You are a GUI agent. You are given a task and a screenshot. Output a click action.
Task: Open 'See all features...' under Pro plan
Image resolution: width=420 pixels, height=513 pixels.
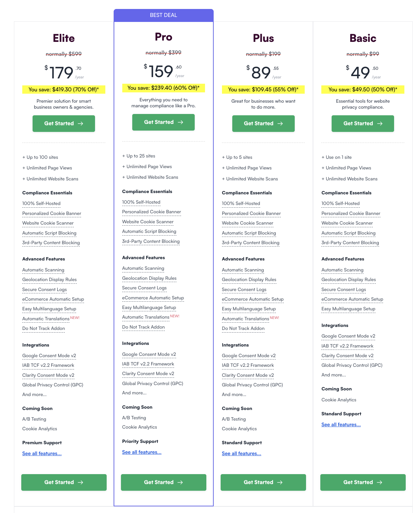coord(142,452)
